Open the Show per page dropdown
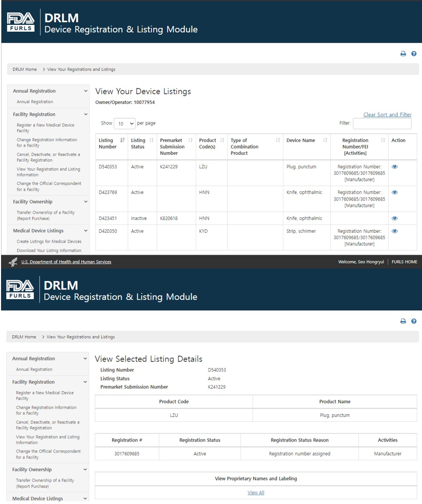This screenshot has width=422, height=504. (x=124, y=124)
